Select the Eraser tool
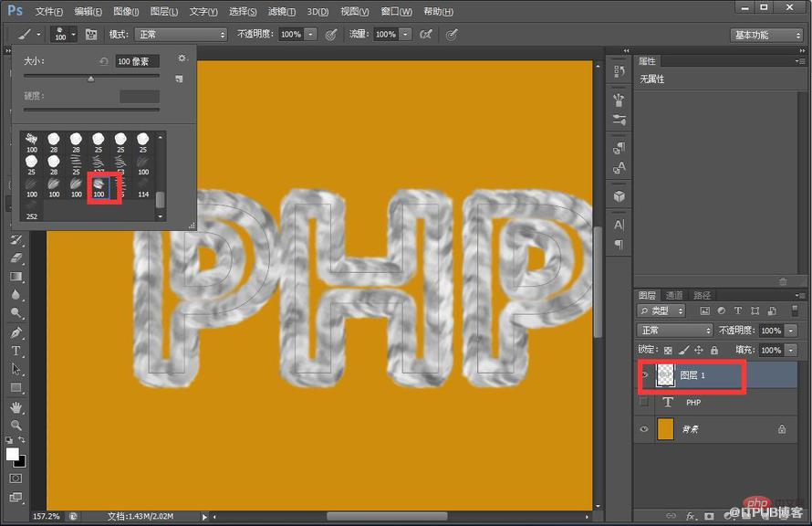 coord(16,258)
